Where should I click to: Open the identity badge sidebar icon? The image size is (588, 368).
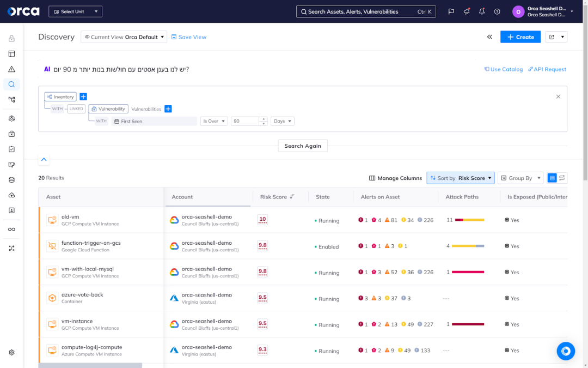[11, 210]
